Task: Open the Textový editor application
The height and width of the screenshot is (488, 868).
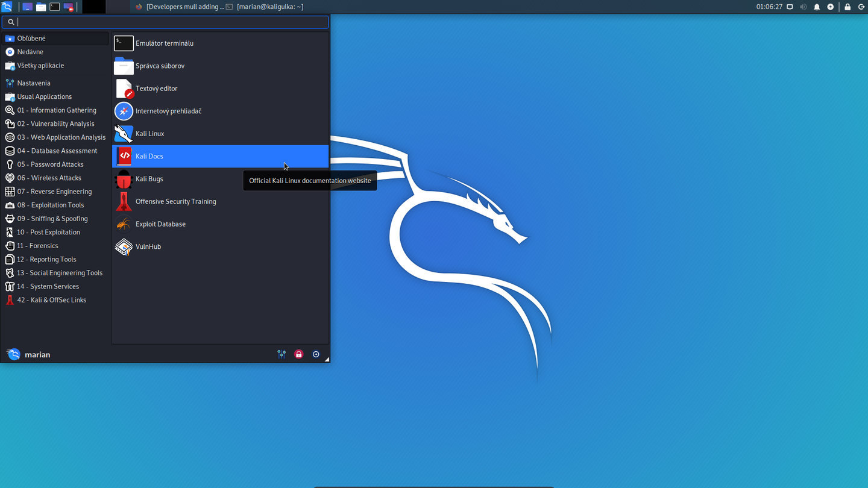Action: [x=220, y=89]
